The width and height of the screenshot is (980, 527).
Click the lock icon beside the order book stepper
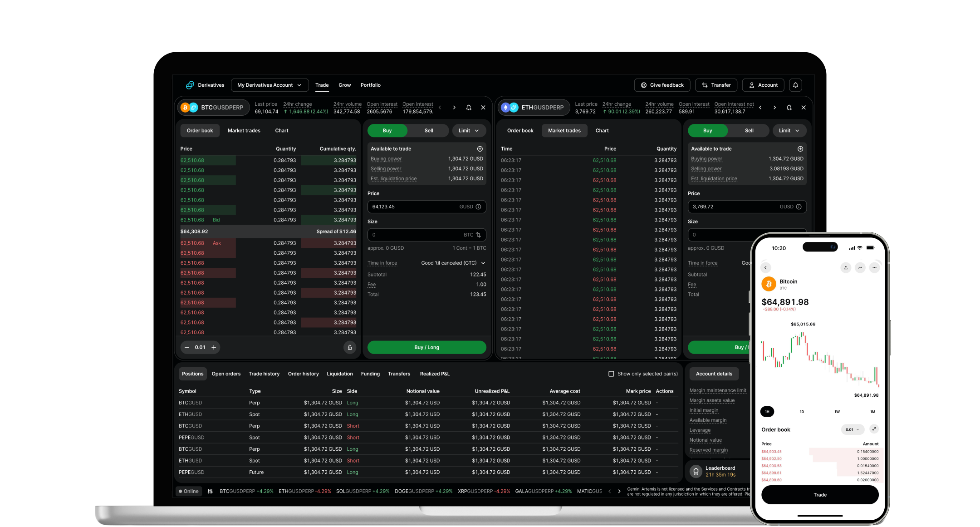click(x=349, y=347)
